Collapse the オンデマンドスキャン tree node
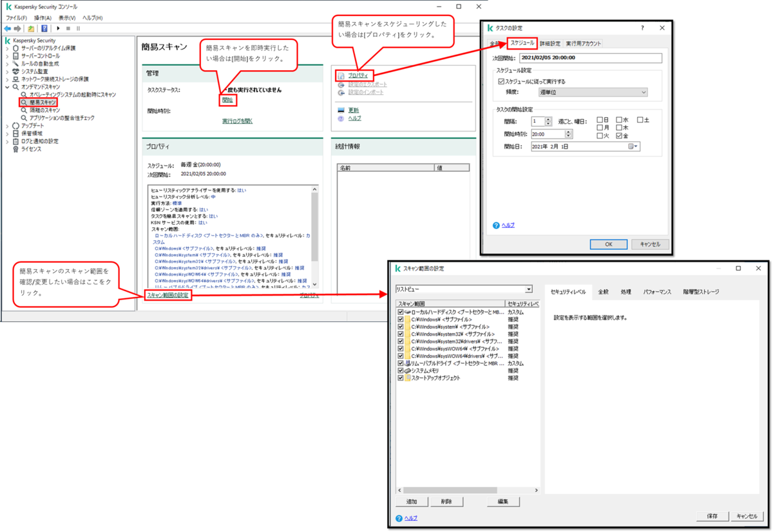This screenshot has width=773, height=532. 8,87
